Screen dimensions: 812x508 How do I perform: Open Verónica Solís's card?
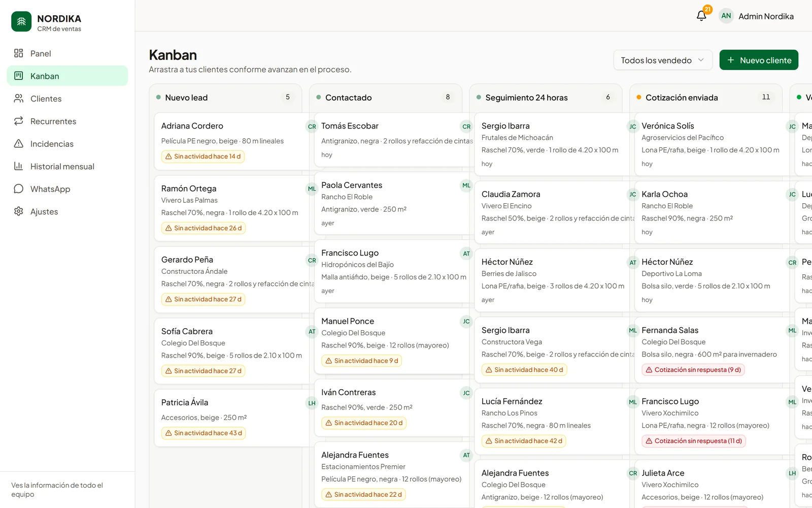712,144
